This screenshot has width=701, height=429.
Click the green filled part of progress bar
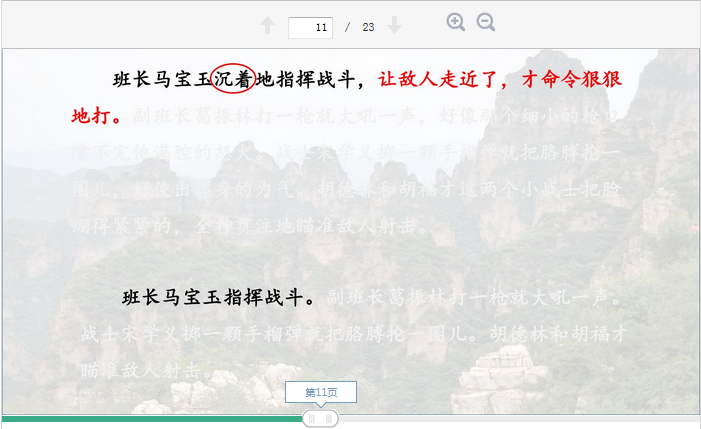[x=152, y=419]
